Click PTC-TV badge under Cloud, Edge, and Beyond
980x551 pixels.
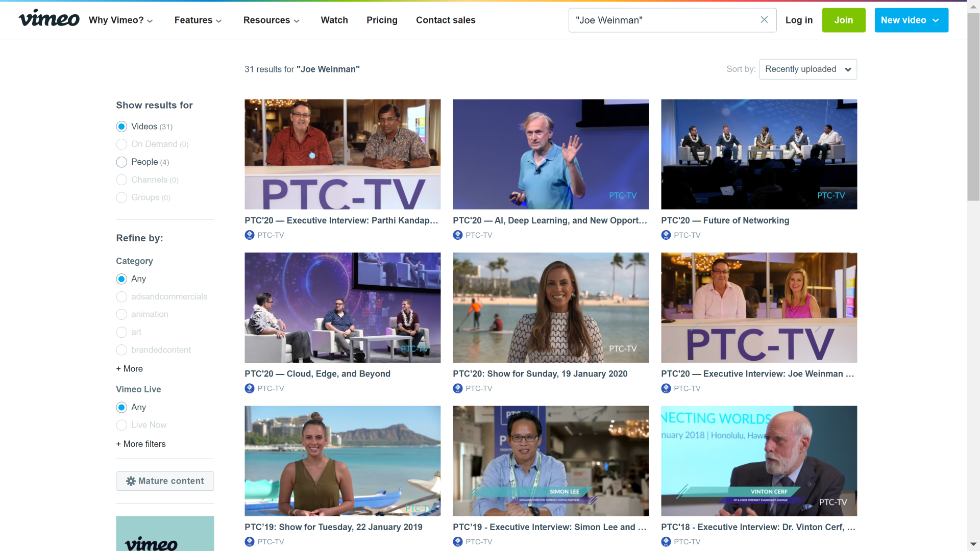(250, 389)
